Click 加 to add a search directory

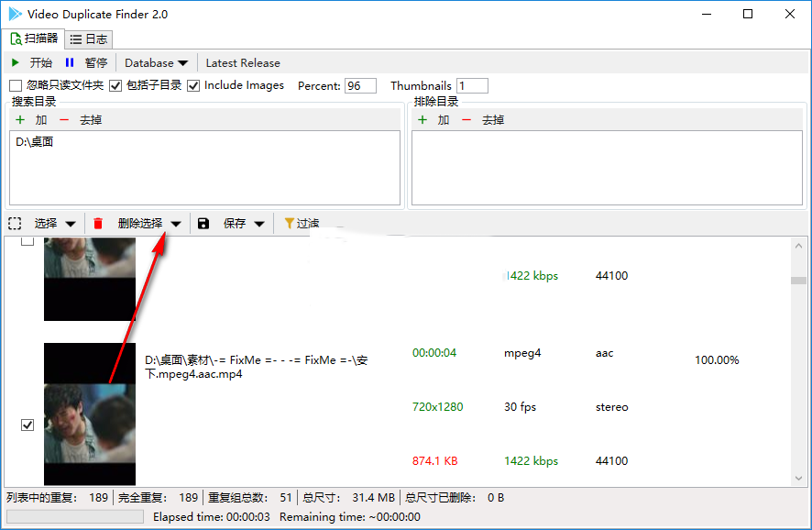click(41, 120)
